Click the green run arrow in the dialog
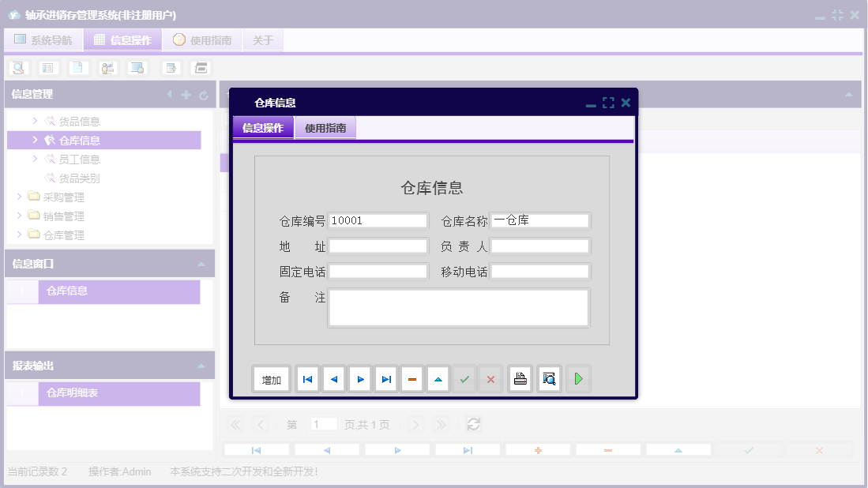 point(577,378)
